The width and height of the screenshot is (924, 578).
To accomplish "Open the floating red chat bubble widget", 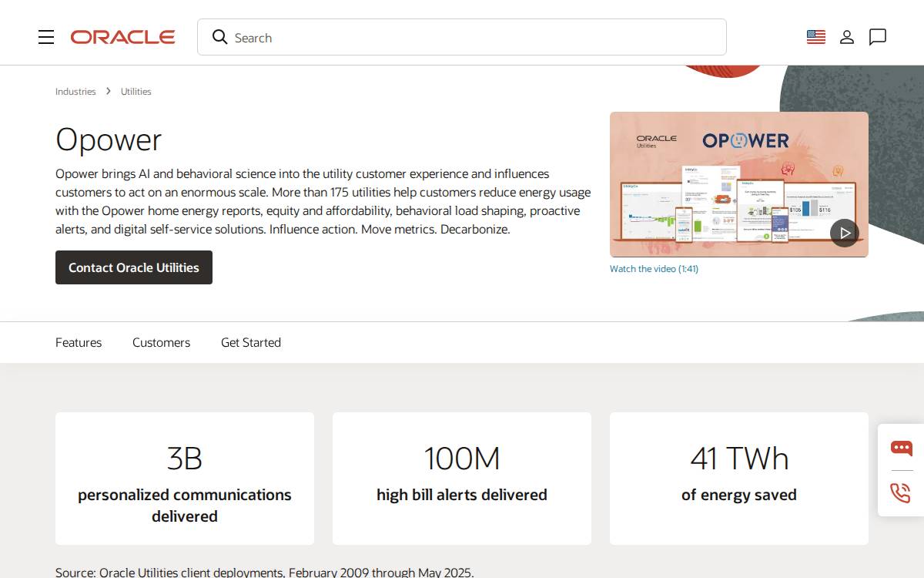I will click(x=901, y=448).
